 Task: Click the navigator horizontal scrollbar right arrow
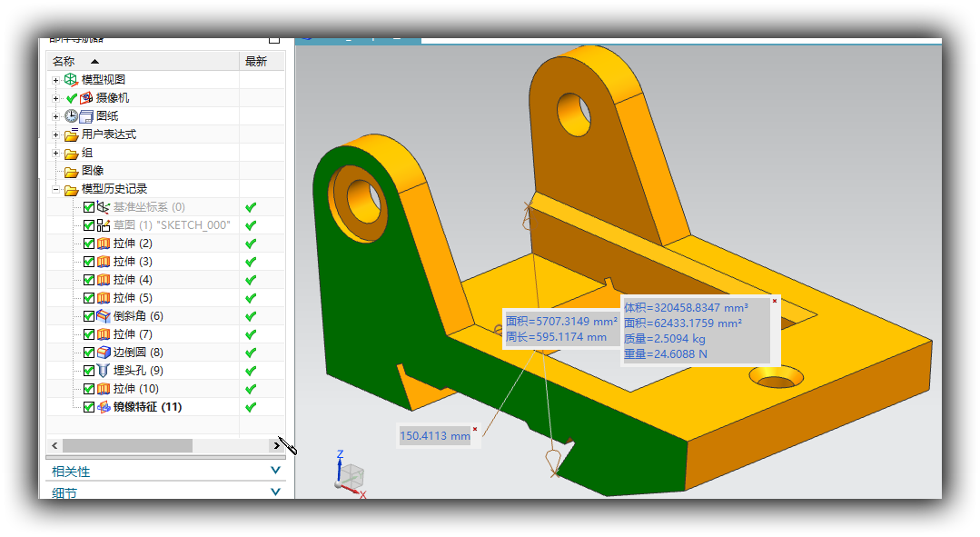[x=276, y=445]
